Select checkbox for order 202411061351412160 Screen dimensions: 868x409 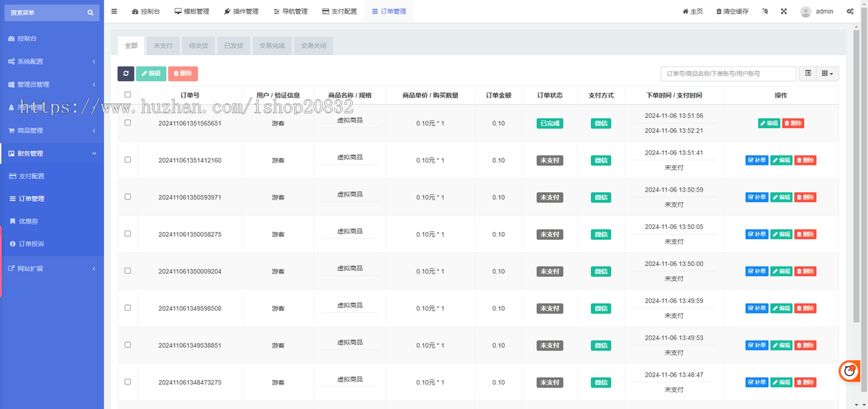click(x=128, y=160)
